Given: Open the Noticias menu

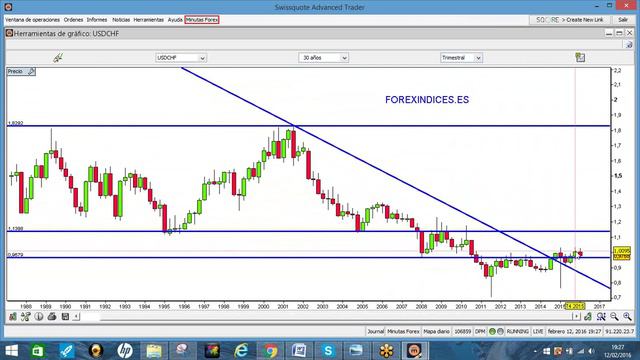Looking at the screenshot, I should [121, 20].
